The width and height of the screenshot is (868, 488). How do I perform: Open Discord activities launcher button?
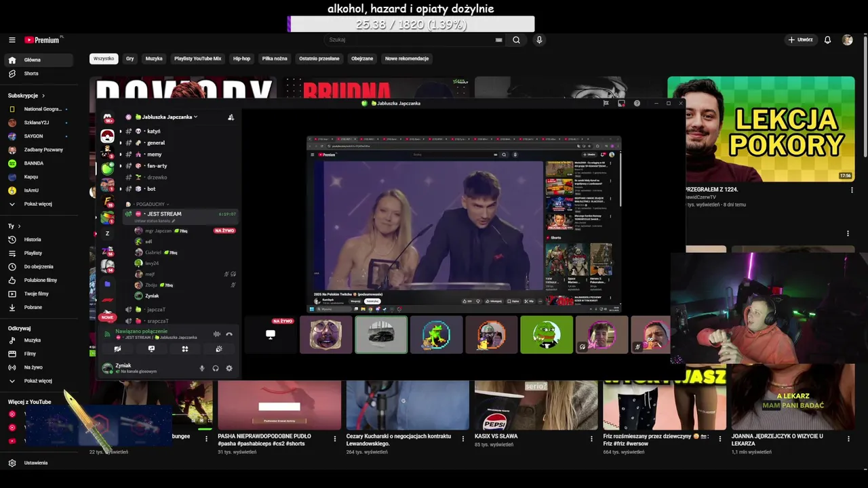tap(184, 349)
